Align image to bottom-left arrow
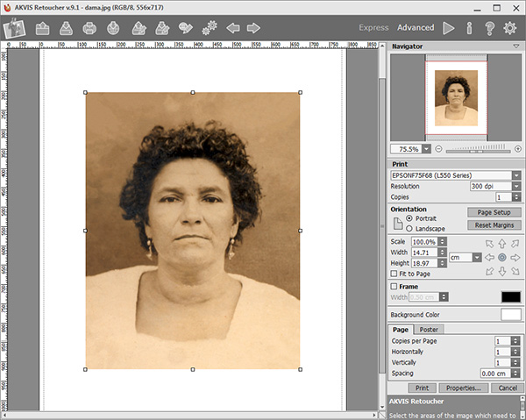Image resolution: width=526 pixels, height=420 pixels. pos(489,271)
